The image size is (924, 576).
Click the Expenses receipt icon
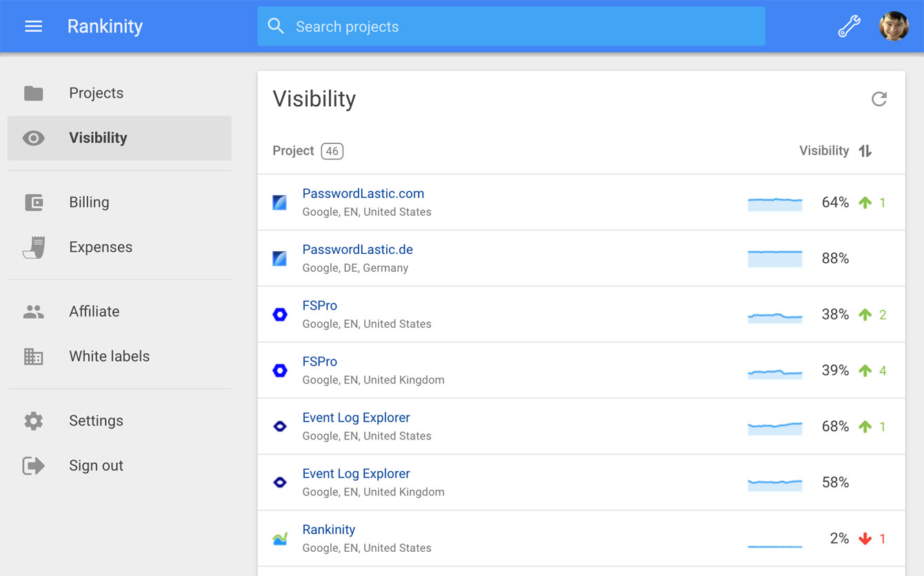(x=34, y=247)
